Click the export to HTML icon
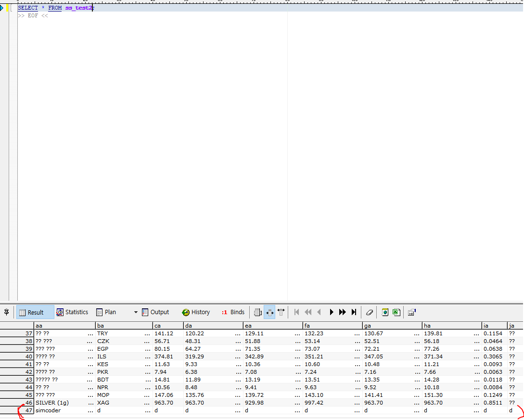524x420 pixels. tap(385, 312)
